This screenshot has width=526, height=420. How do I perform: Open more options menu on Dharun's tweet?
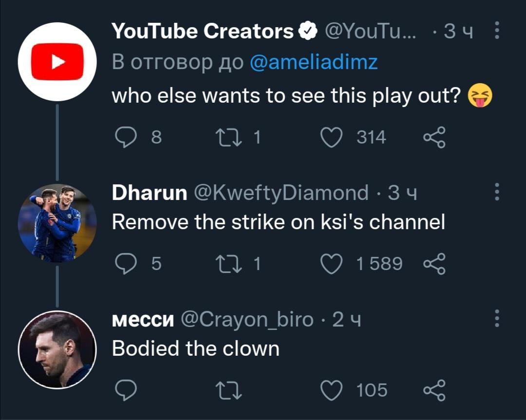point(497,192)
